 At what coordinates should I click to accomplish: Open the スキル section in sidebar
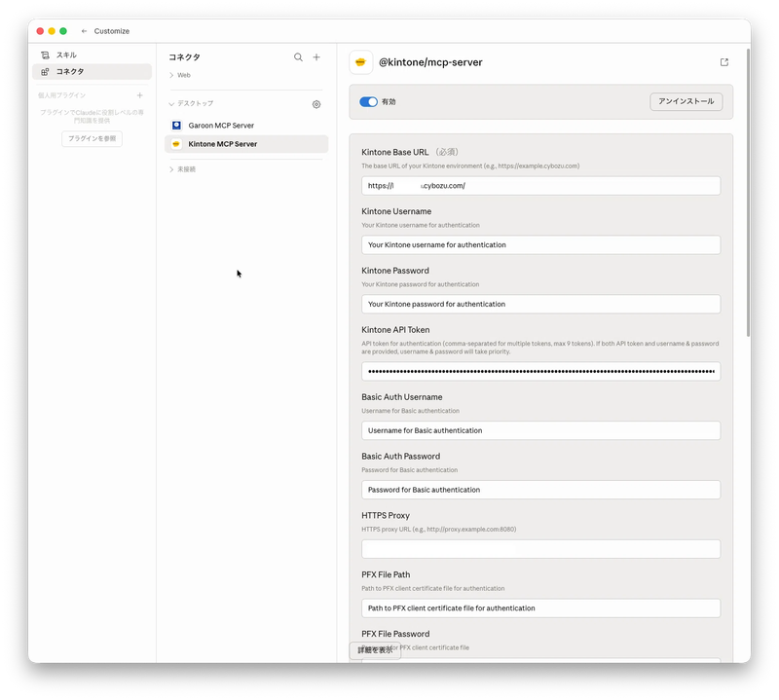(x=92, y=55)
